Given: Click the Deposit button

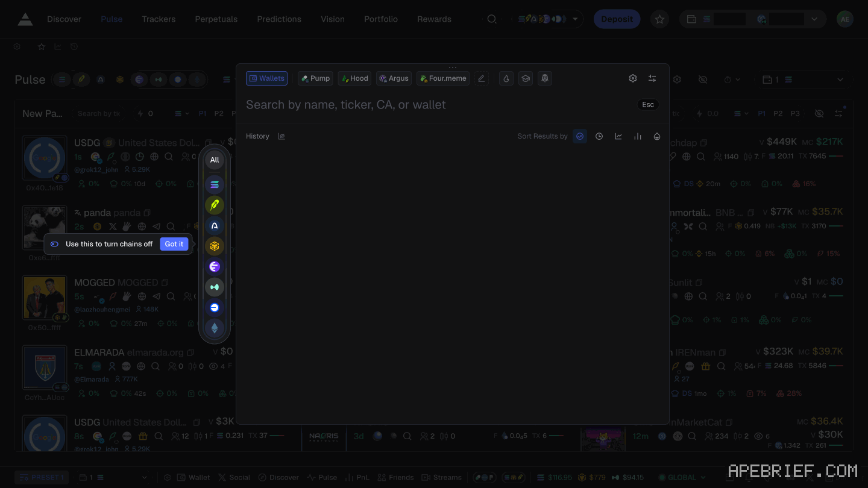Looking at the screenshot, I should click(x=617, y=19).
